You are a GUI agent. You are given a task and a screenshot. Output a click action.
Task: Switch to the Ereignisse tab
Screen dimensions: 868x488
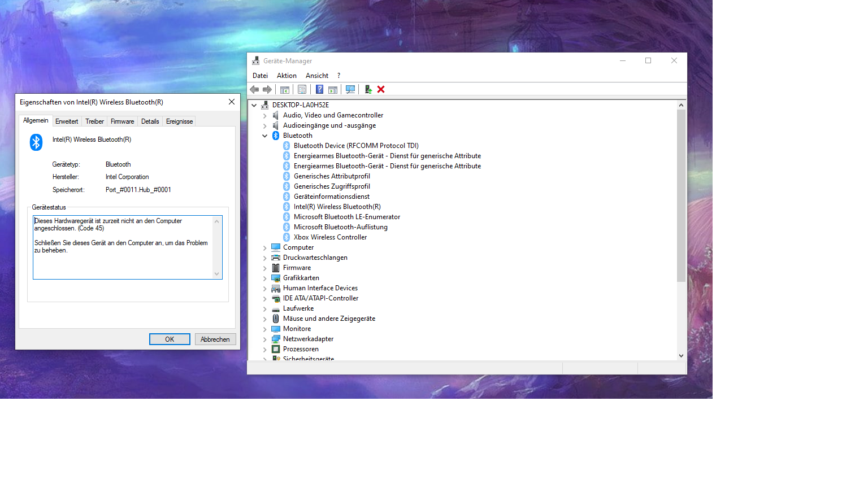[179, 121]
